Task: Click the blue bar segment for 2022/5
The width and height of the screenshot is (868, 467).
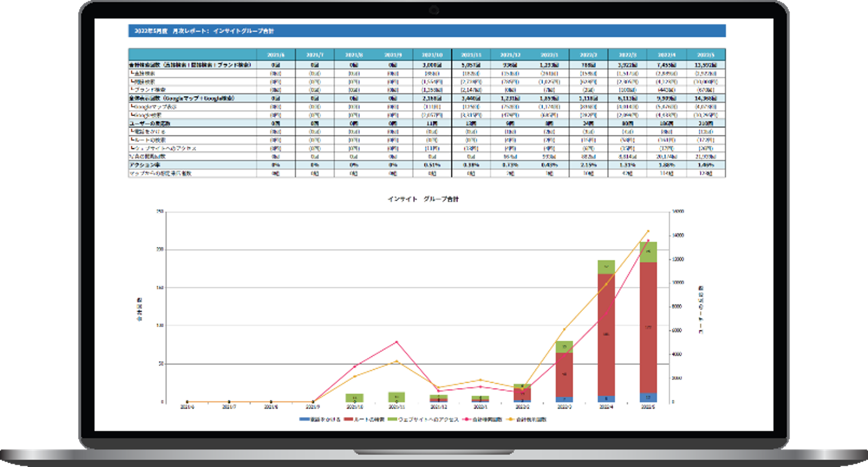Action: click(x=648, y=398)
